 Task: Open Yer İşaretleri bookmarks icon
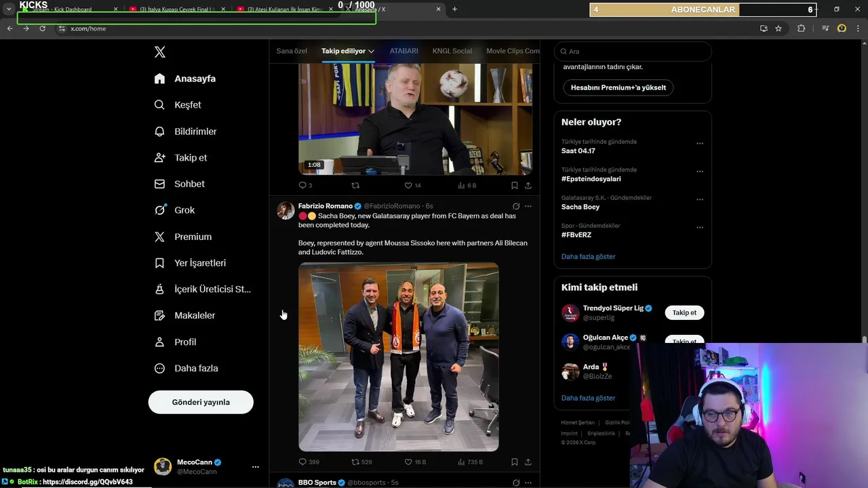(159, 263)
